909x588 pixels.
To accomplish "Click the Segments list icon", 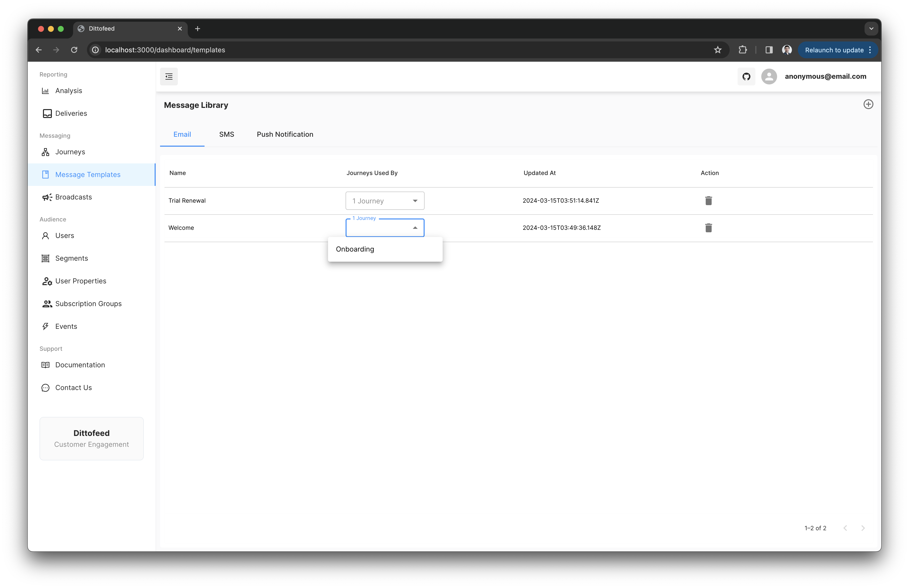I will tap(45, 258).
